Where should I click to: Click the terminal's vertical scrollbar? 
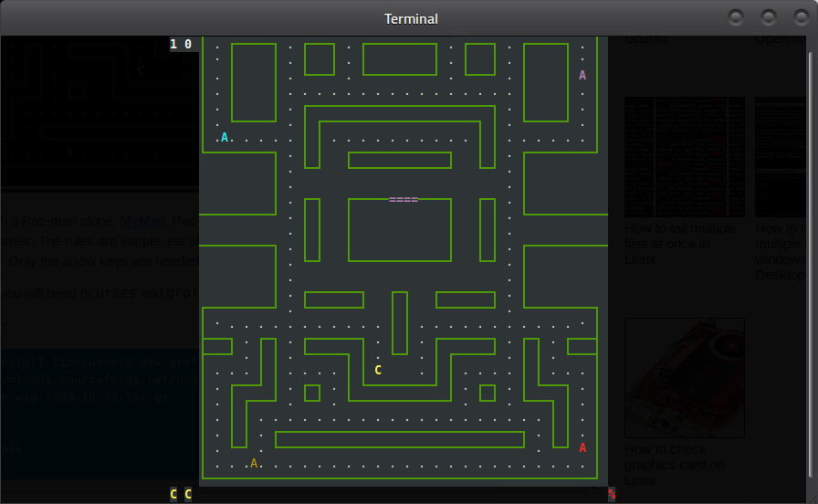click(x=812, y=266)
